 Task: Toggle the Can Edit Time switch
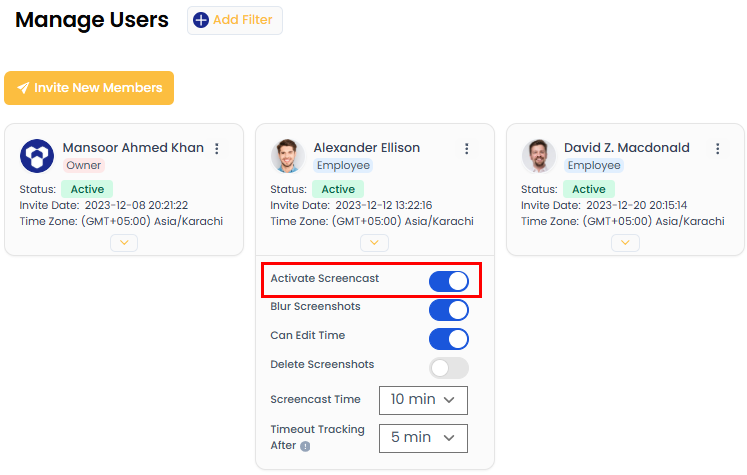448,339
